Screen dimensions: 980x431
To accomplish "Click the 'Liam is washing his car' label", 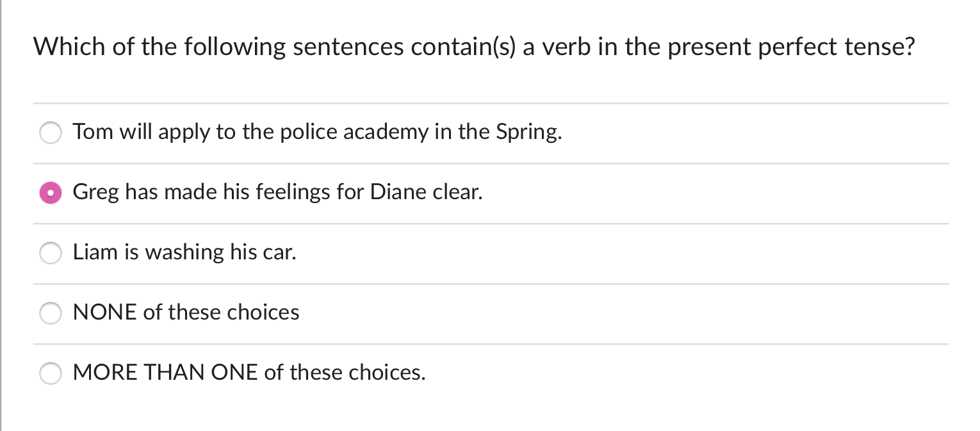I will pos(184,252).
